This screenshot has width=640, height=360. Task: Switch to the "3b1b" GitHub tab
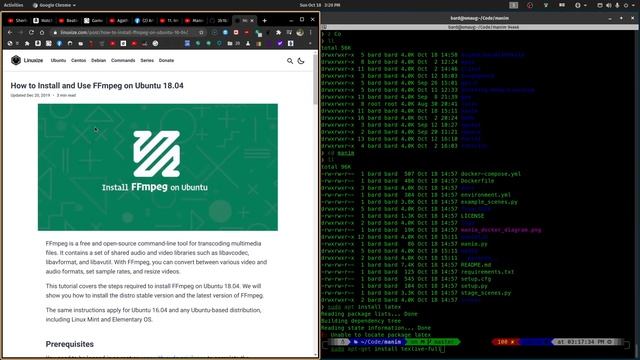tap(219, 20)
